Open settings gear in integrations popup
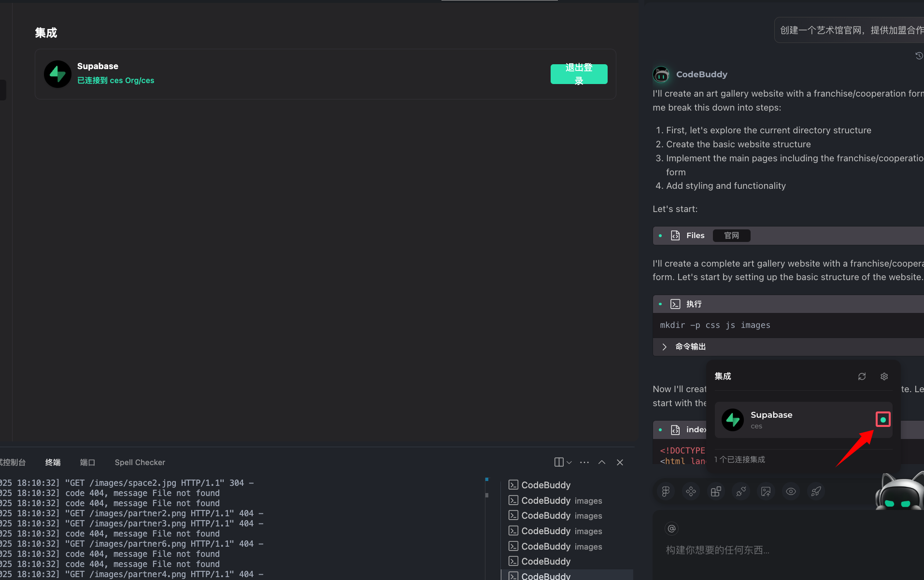This screenshot has height=580, width=924. click(x=884, y=376)
